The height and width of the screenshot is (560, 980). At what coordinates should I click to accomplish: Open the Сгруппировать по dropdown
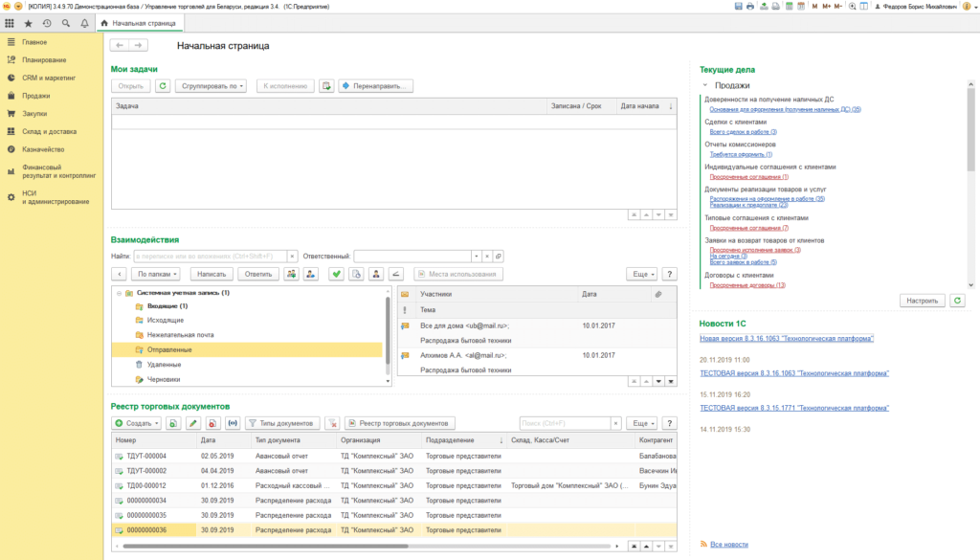(211, 85)
